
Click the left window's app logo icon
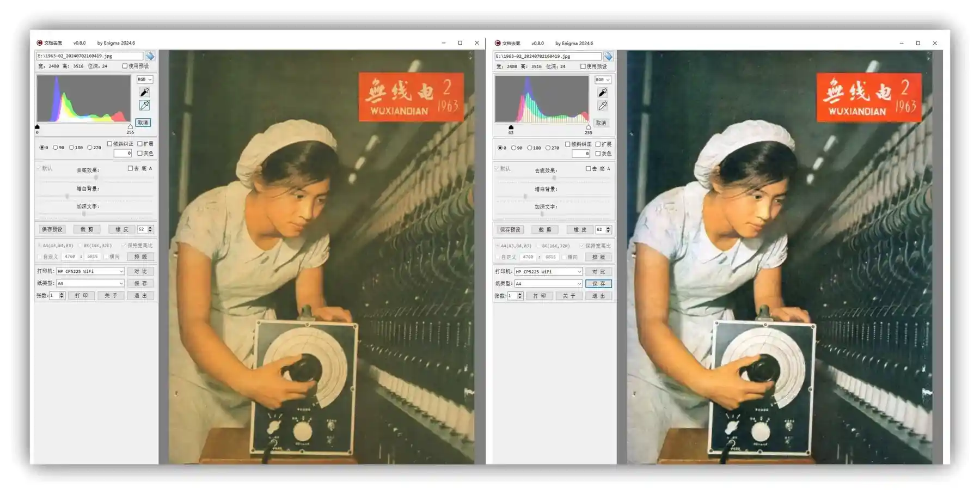tap(39, 43)
